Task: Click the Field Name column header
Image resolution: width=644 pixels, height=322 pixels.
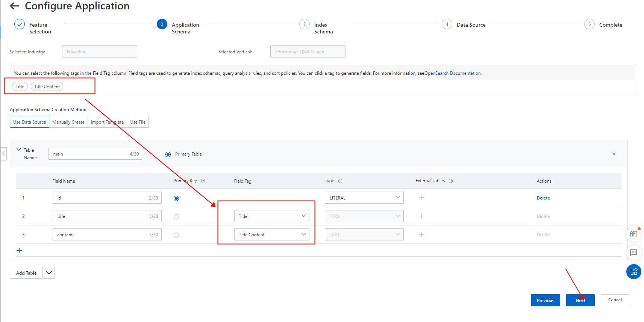Action: coord(64,181)
